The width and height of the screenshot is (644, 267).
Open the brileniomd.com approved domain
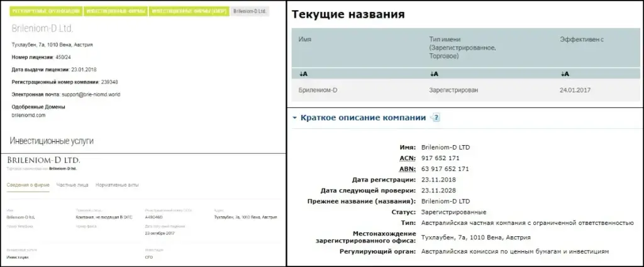[x=28, y=115]
